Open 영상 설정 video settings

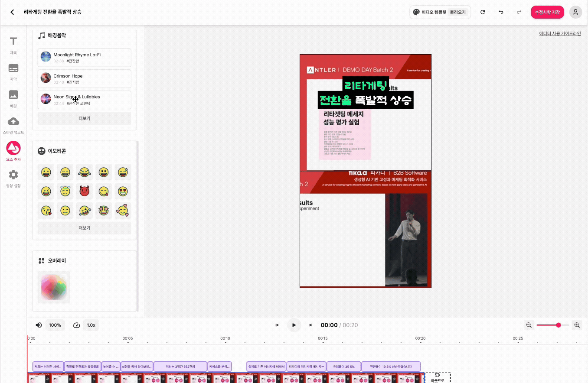click(13, 179)
